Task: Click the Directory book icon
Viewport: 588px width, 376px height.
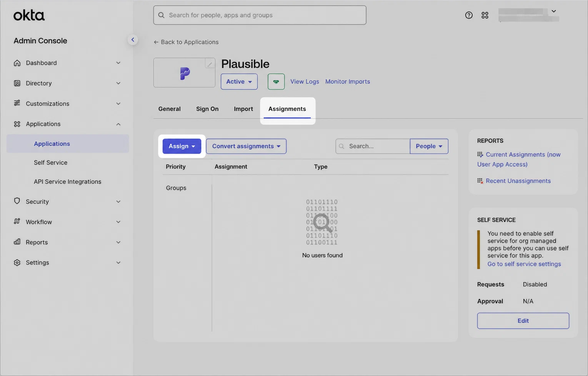Action: pos(17,83)
